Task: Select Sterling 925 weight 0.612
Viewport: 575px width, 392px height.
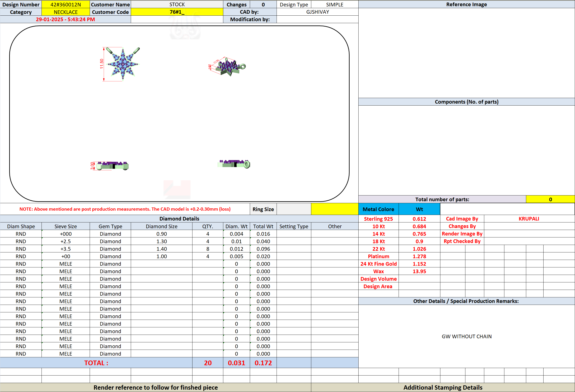Action: click(419, 219)
